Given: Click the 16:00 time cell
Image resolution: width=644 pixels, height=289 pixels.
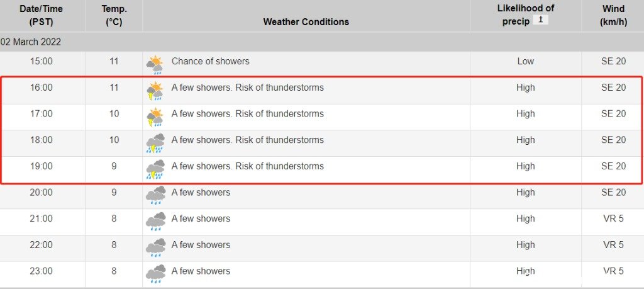Looking at the screenshot, I should click(42, 88).
